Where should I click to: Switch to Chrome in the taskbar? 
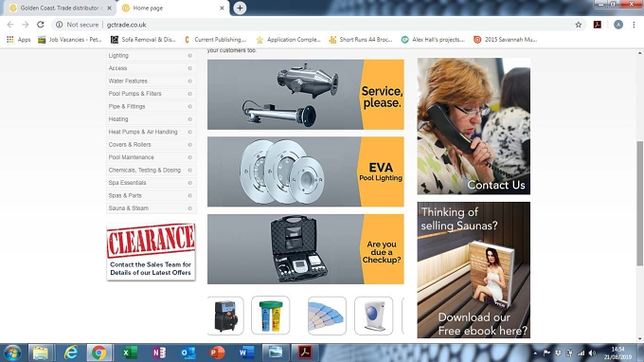[98, 353]
